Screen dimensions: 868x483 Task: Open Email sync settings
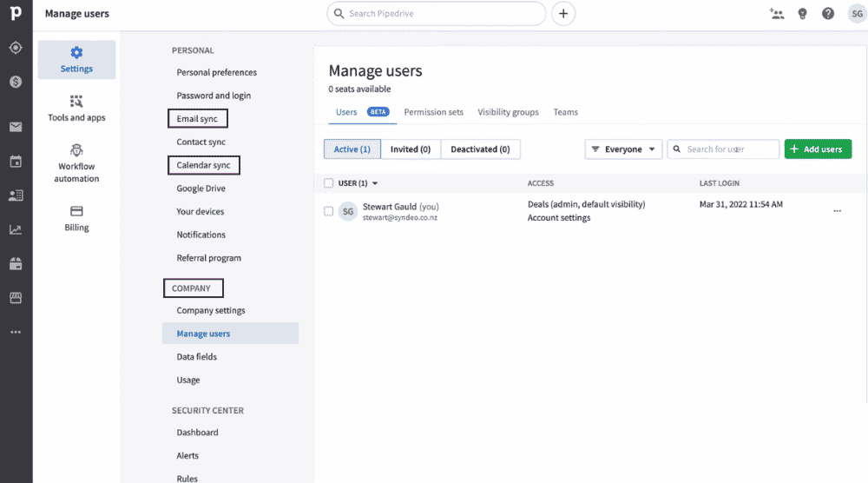[197, 118]
